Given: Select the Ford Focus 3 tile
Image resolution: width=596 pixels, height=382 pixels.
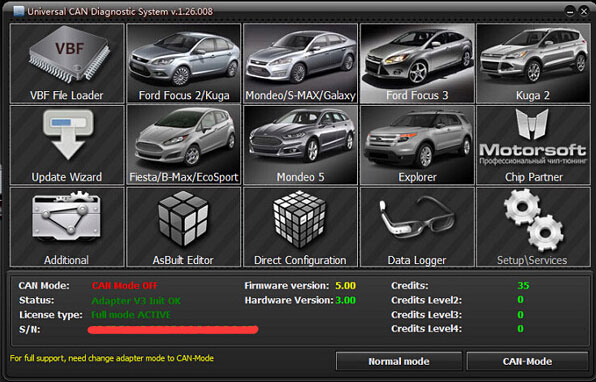Looking at the screenshot, I should click(417, 63).
